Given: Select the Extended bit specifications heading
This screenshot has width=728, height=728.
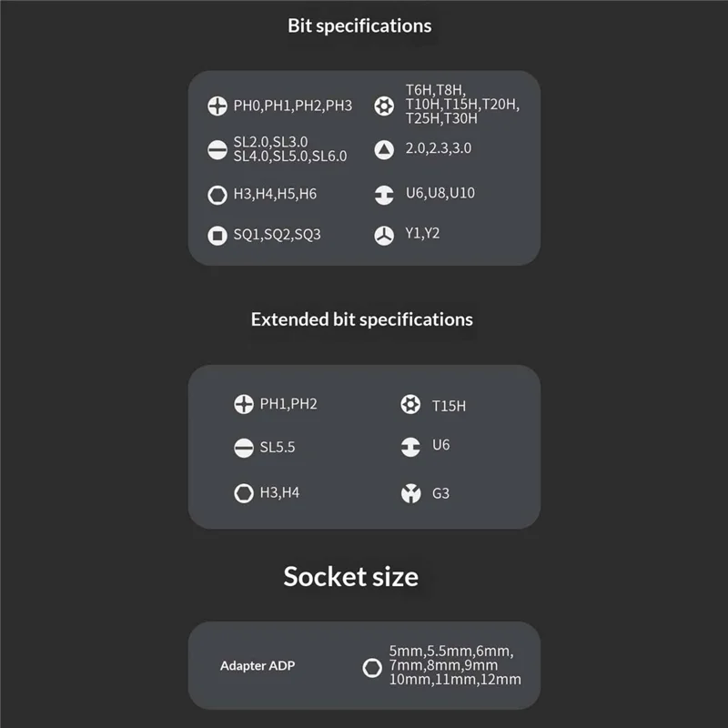Looking at the screenshot, I should 362,319.
